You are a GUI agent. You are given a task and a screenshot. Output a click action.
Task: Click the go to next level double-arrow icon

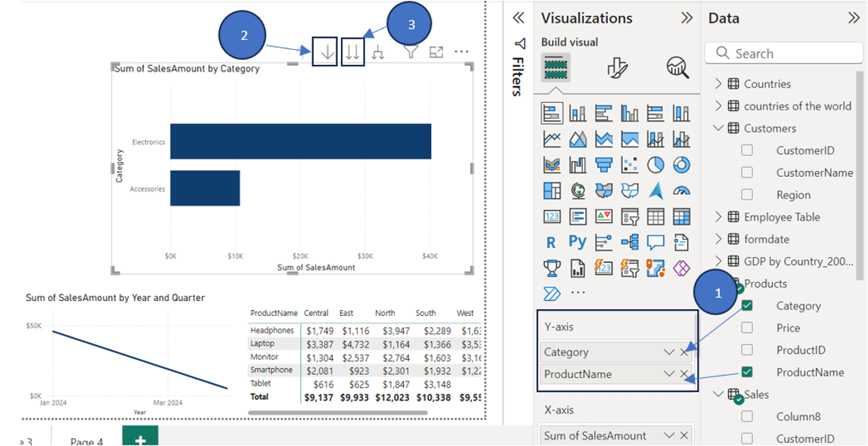[x=352, y=51]
